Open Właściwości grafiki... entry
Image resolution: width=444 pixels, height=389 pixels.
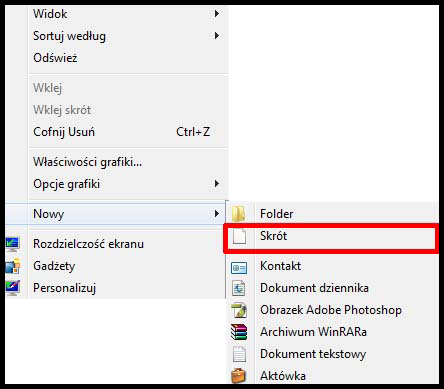point(128,162)
